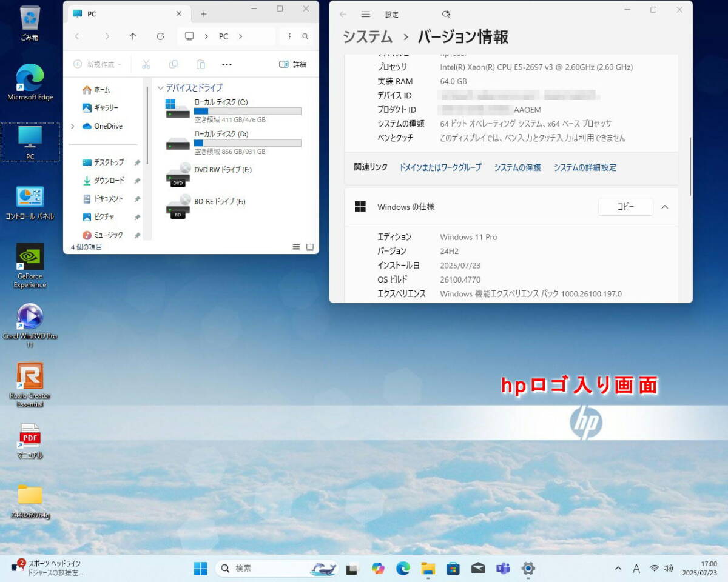Click the Settings window back arrow
728x582 pixels.
coord(343,14)
